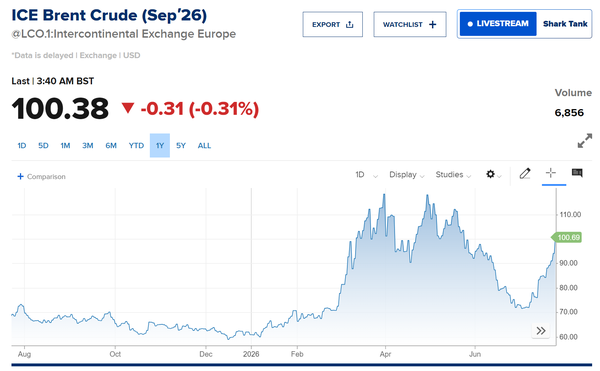Add this quote to the Watchlist
The width and height of the screenshot is (600, 371).
[x=410, y=24]
